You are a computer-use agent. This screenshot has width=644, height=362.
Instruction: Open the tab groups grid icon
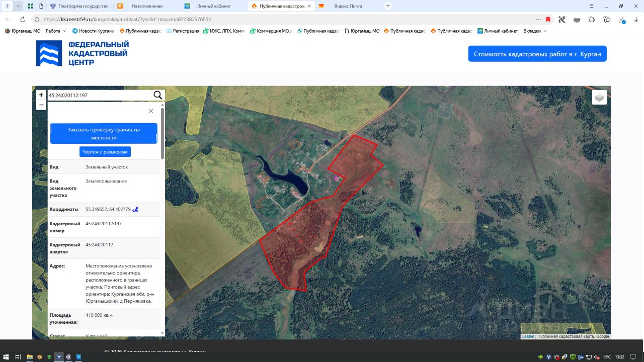click(31, 6)
